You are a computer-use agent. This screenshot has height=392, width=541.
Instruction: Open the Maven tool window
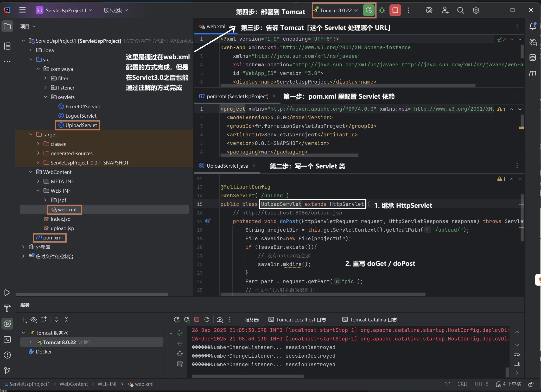point(533,73)
